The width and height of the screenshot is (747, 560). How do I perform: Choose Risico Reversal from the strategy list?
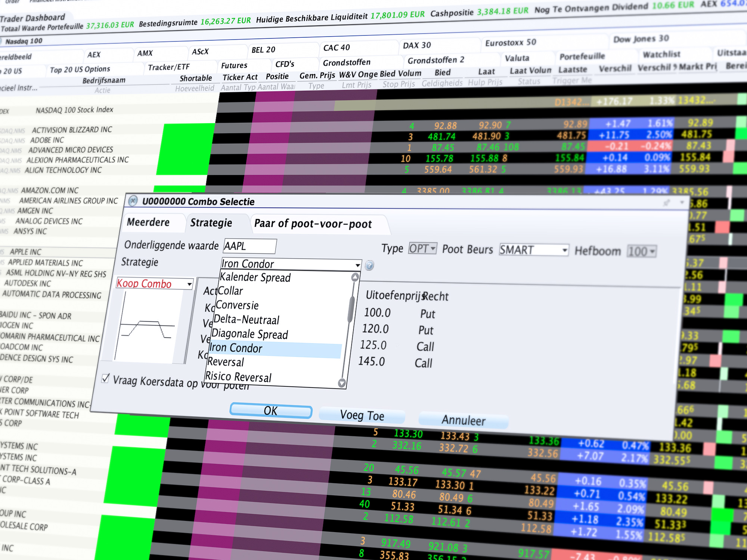[238, 377]
